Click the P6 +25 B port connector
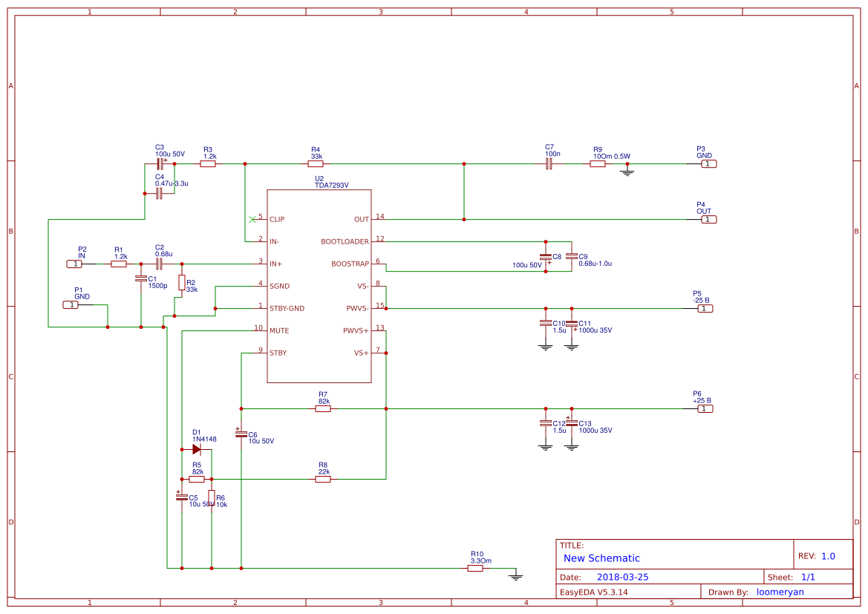868x614 pixels. (x=705, y=408)
